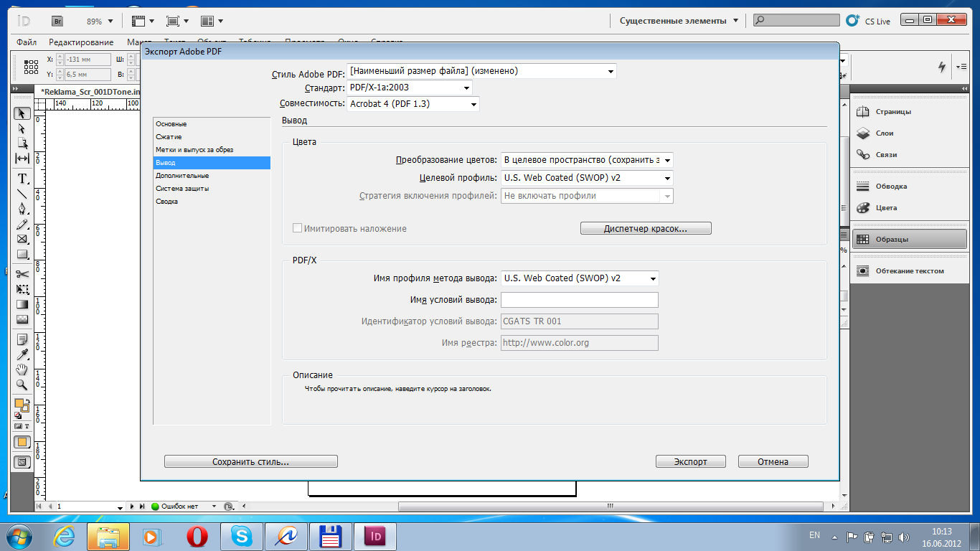Select the Page tool
This screenshot has height=551, width=980.
(x=22, y=143)
